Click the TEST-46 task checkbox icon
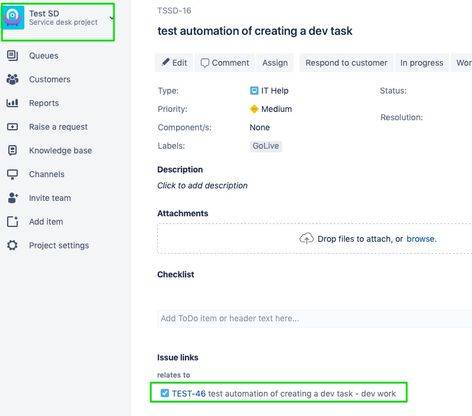Screen dimensions: 472x416 coord(165,393)
